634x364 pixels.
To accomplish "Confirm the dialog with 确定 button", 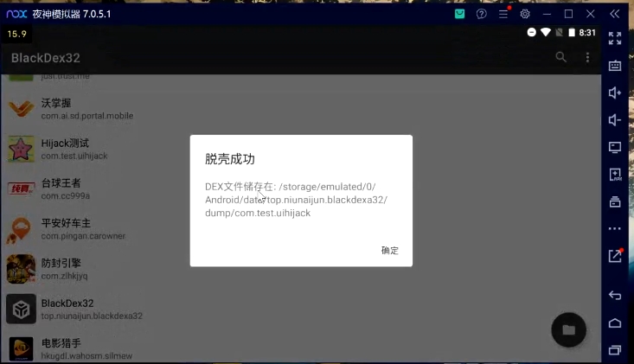I will click(x=390, y=251).
